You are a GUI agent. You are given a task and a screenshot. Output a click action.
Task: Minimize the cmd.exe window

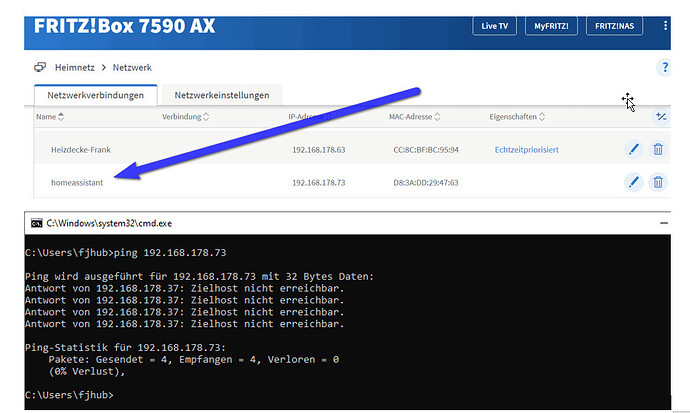664,223
